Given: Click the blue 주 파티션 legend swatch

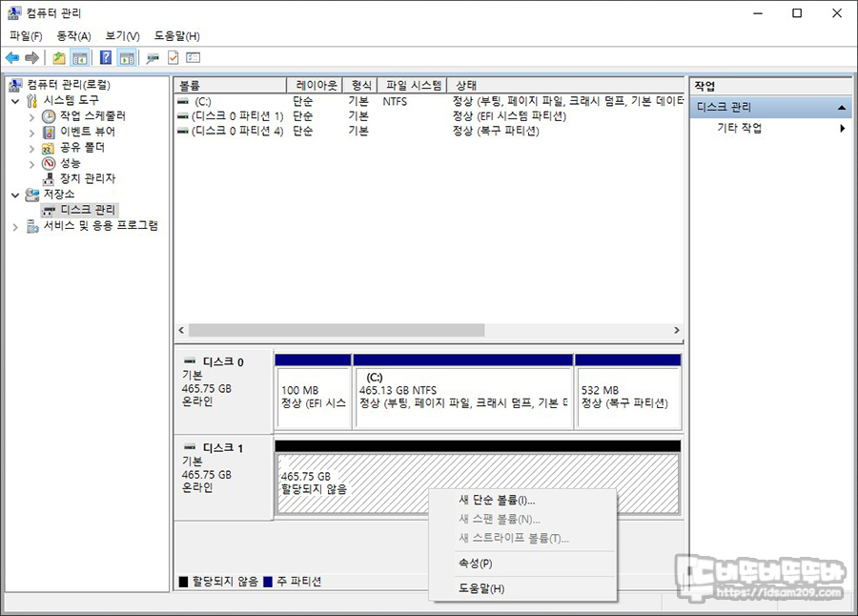Looking at the screenshot, I should [x=268, y=582].
